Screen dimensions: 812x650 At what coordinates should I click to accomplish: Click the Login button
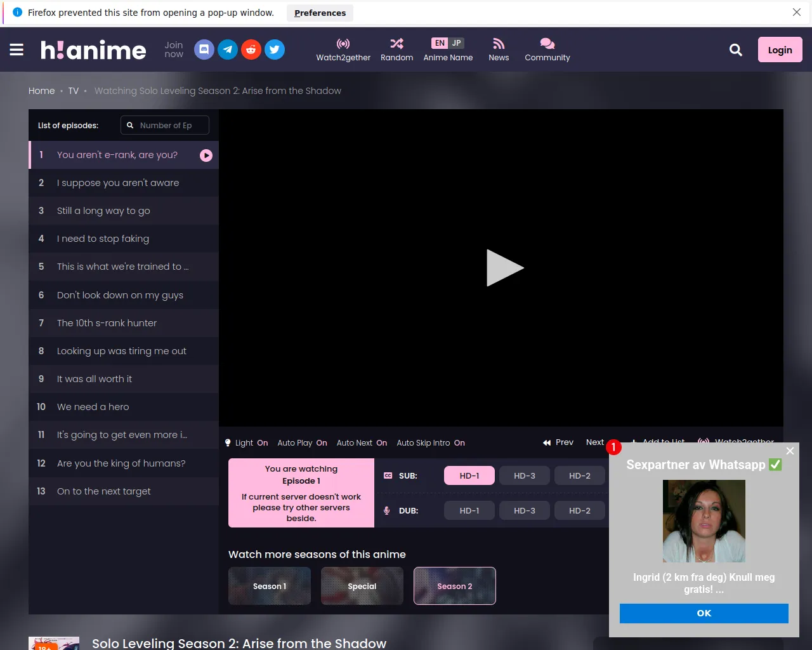pos(780,50)
